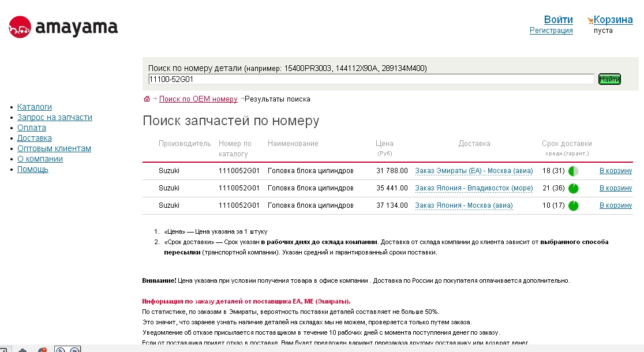Open the Регистрация link
The height and width of the screenshot is (352, 644).
(x=551, y=31)
